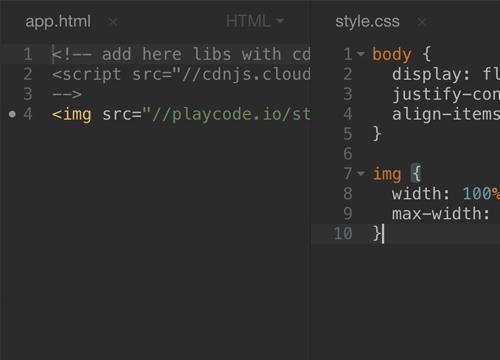500x360 pixels.
Task: Click the body selector in style.css
Action: (x=392, y=54)
